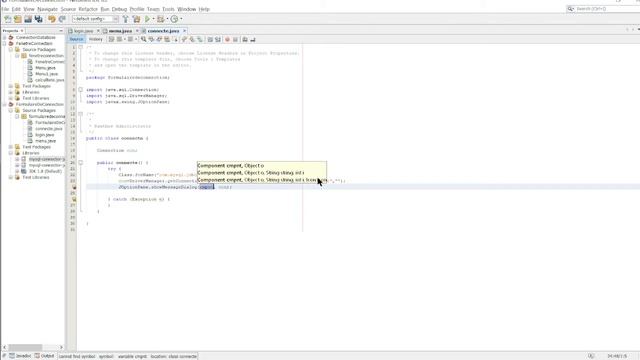640x360 pixels.
Task: Open the Debug Project dropdown arrow
Action: tap(167, 19)
